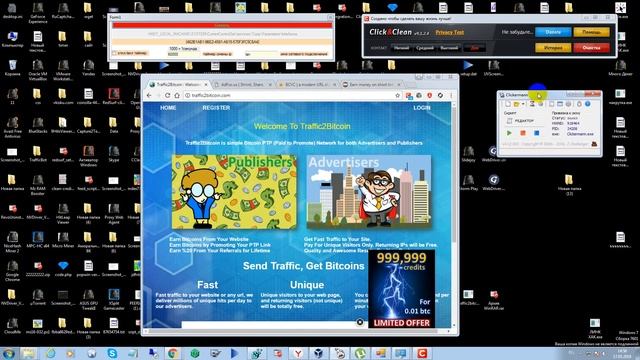The width and height of the screenshot is (640, 360).
Task: Click the red progress bar in Form1
Action: tap(222, 25)
